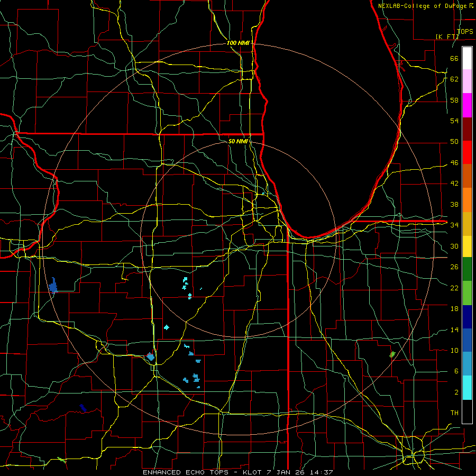476x476 pixels.
Task: Click the legend value "18"
Action: [454, 309]
